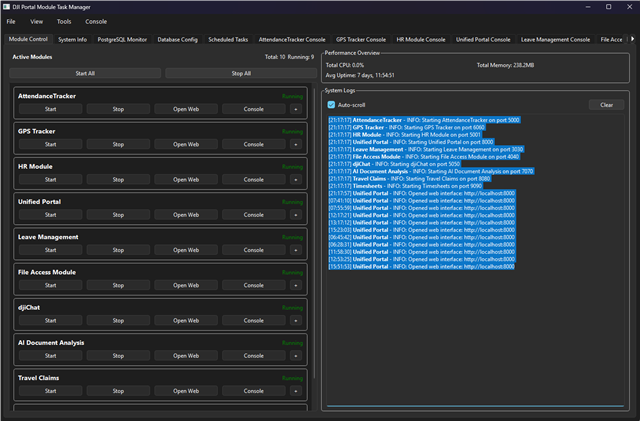Screen dimensions: 640x421
Task: Maximize the Task Manager window
Action: (x=608, y=7)
